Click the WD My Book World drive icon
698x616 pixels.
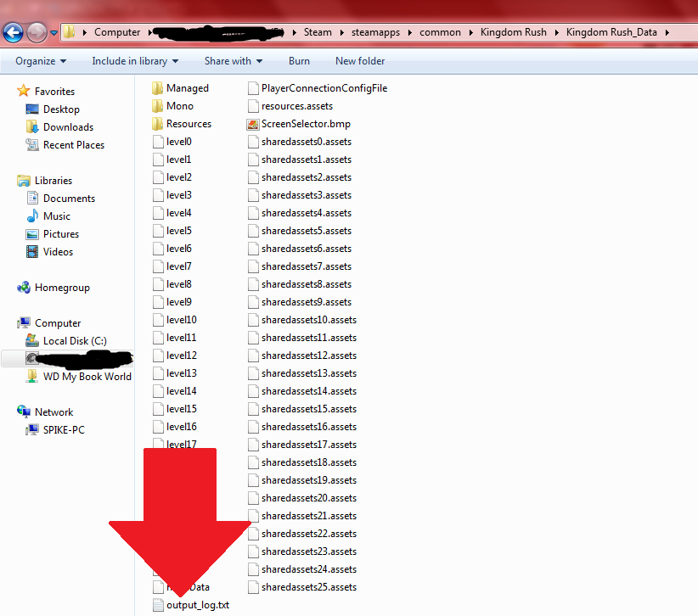pyautogui.click(x=32, y=376)
